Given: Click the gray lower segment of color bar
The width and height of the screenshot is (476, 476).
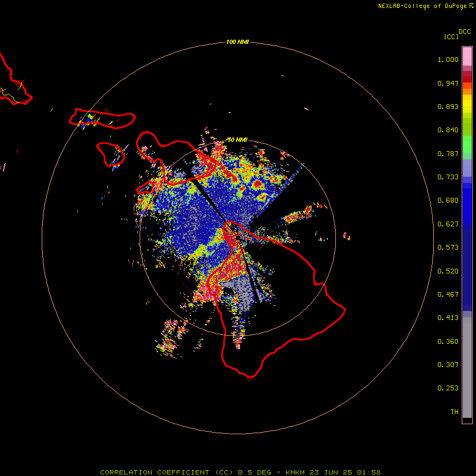Looking at the screenshot, I should 467,368.
